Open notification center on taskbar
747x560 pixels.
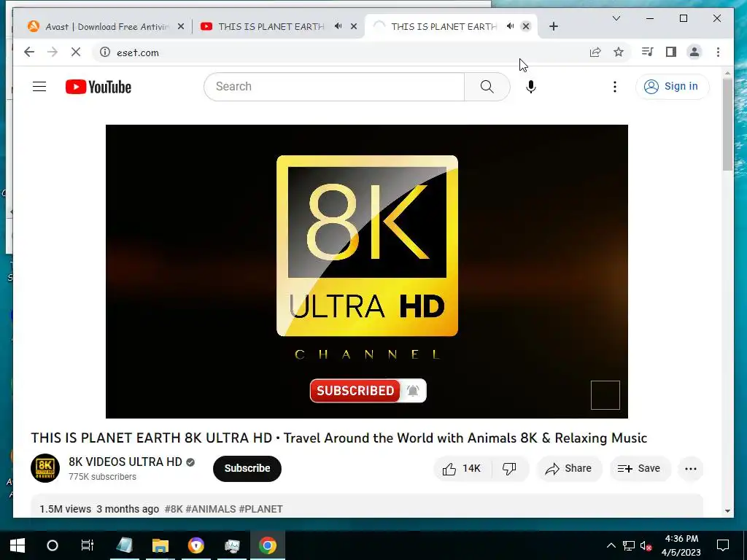(723, 545)
